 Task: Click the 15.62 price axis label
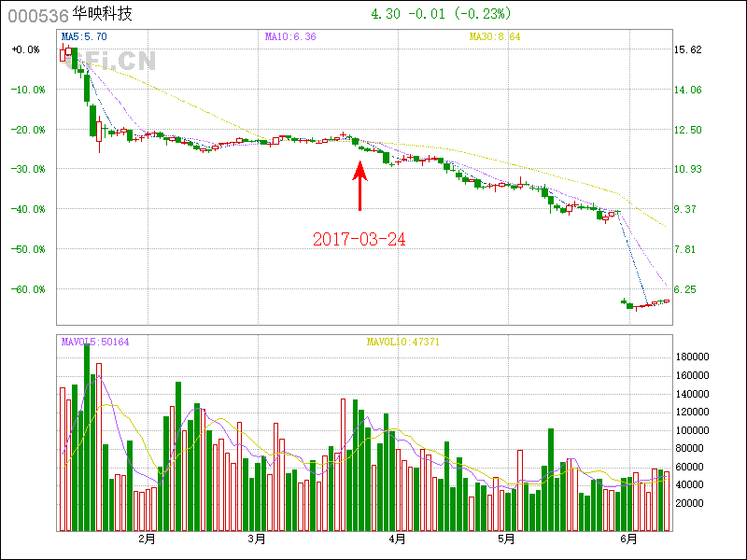(x=687, y=49)
